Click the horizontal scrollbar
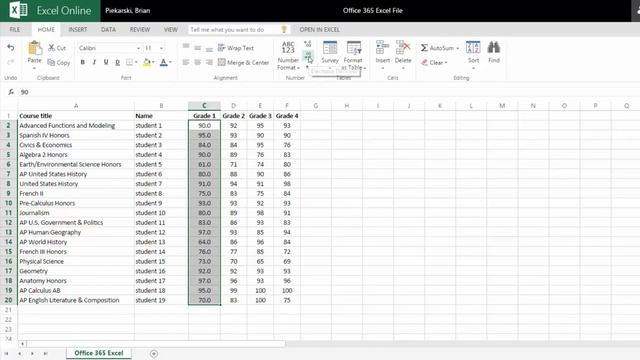640x360 pixels. point(155,344)
